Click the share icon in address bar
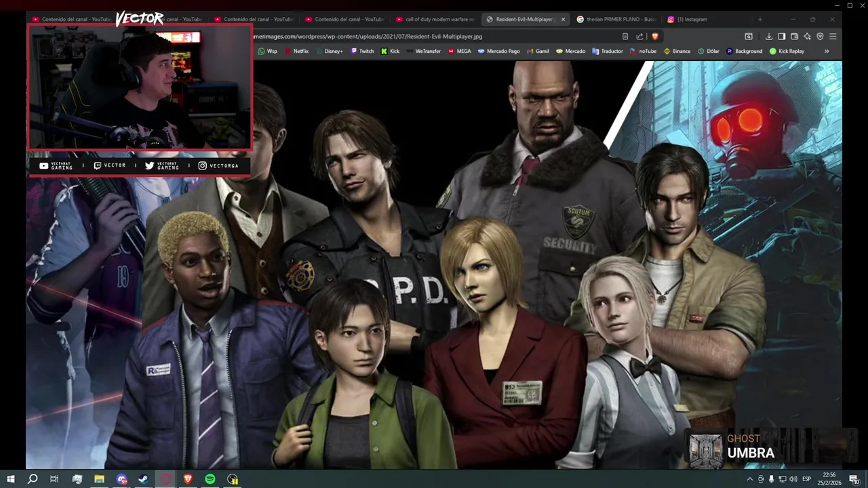The height and width of the screenshot is (488, 868). click(x=639, y=37)
